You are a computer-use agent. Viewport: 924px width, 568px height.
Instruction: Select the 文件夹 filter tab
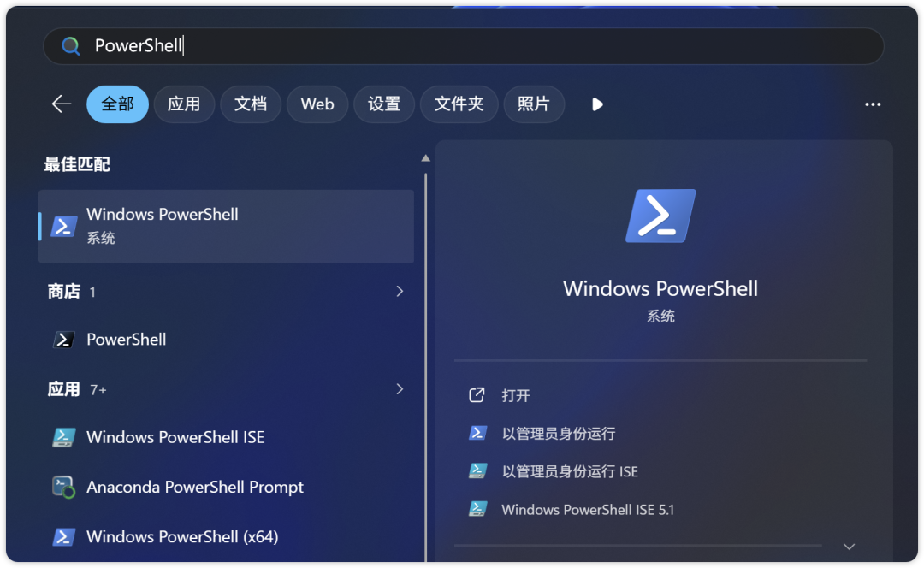pyautogui.click(x=459, y=104)
